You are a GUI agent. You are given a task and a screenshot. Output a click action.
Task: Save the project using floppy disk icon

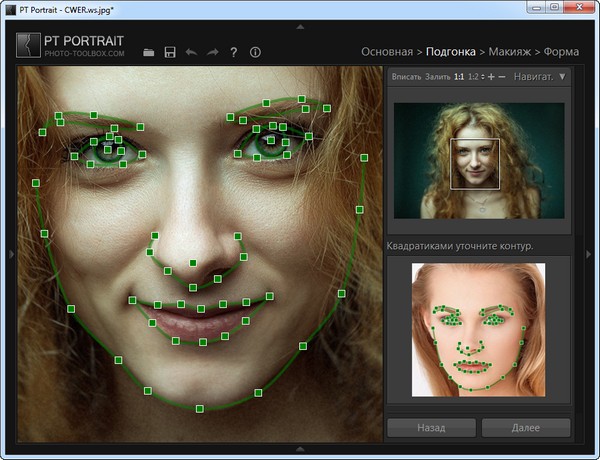[x=170, y=52]
